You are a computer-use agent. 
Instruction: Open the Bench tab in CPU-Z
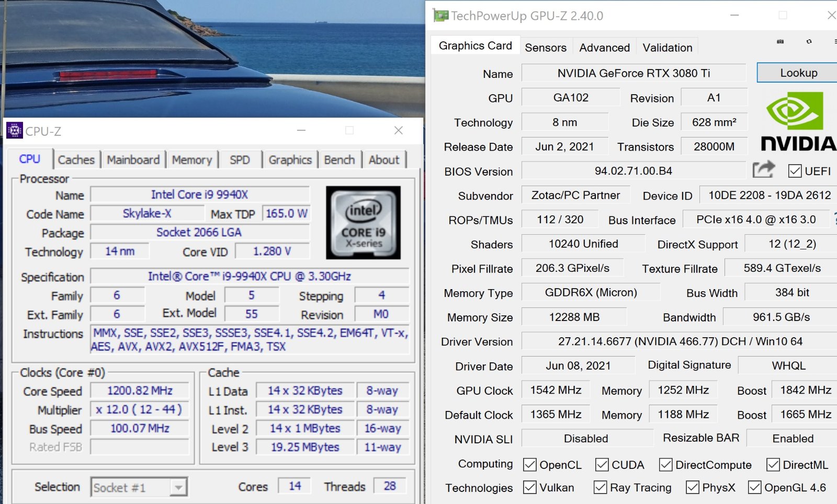point(340,159)
